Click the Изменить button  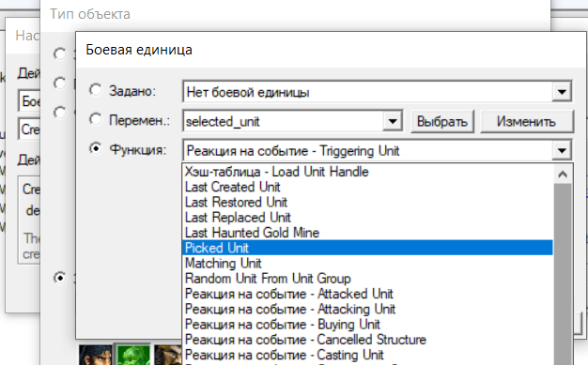(527, 121)
